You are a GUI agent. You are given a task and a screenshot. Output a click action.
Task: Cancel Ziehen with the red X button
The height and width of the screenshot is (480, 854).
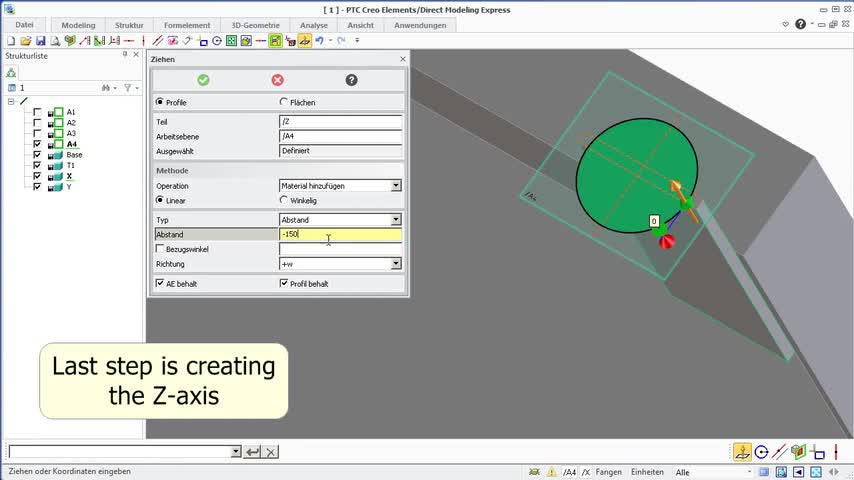(x=277, y=80)
